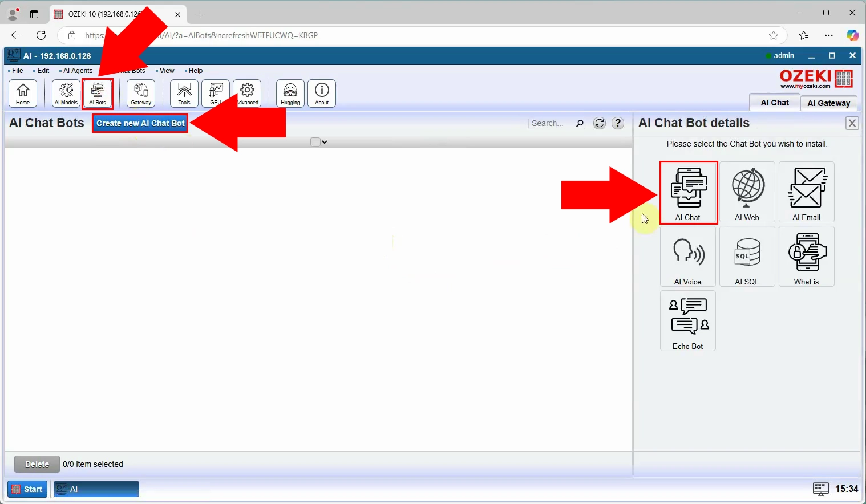
Task: Select the AI taskbar item
Action: [96, 489]
